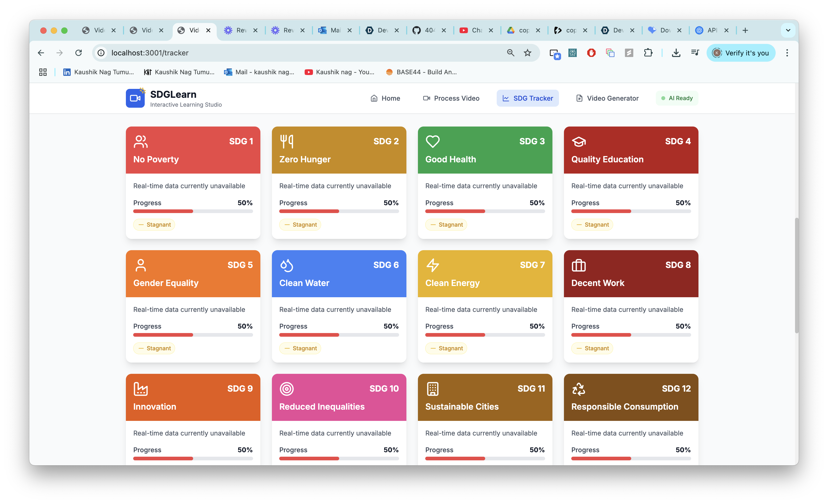828x504 pixels.
Task: Click the Zero Hunger utensils icon
Action: click(x=287, y=141)
